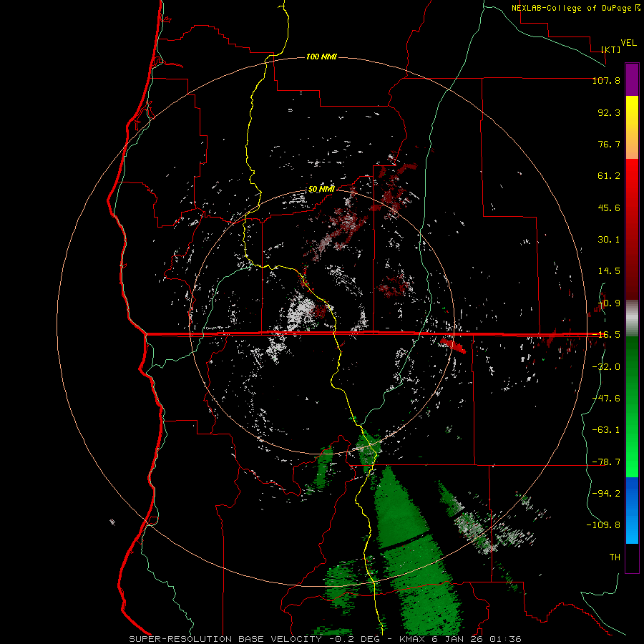Pick the blue segment of velocity color bar
This screenshot has height=644, width=644.
(632, 510)
